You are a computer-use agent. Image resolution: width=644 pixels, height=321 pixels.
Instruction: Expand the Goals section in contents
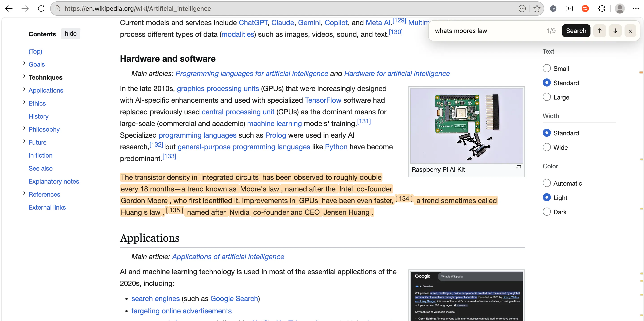[24, 63]
